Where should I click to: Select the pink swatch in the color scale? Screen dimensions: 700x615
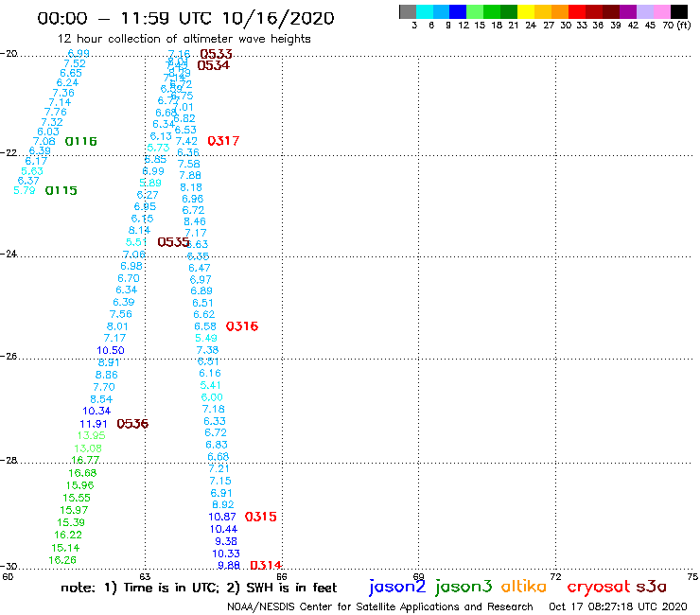pos(662,11)
